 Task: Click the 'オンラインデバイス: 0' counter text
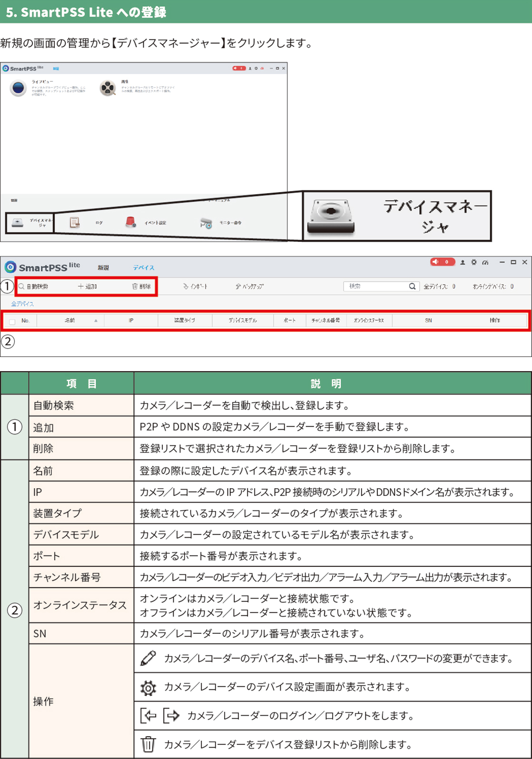493,286
